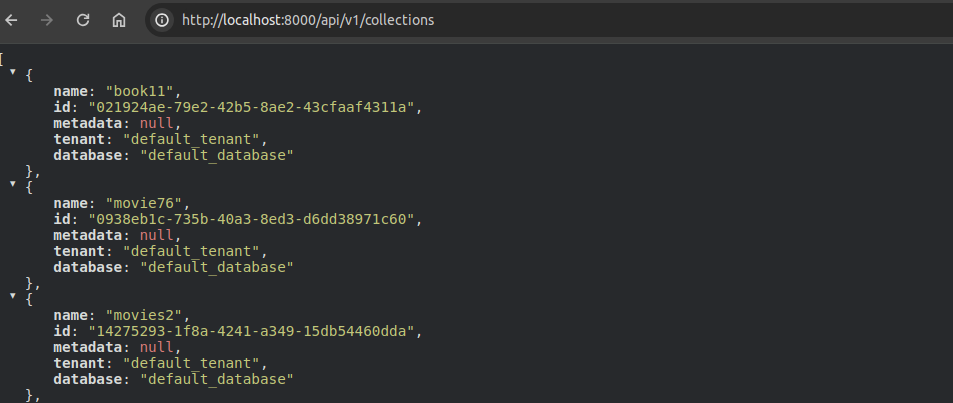This screenshot has width=953, height=403.
Task: Click the database key under book11
Action: 90,155
